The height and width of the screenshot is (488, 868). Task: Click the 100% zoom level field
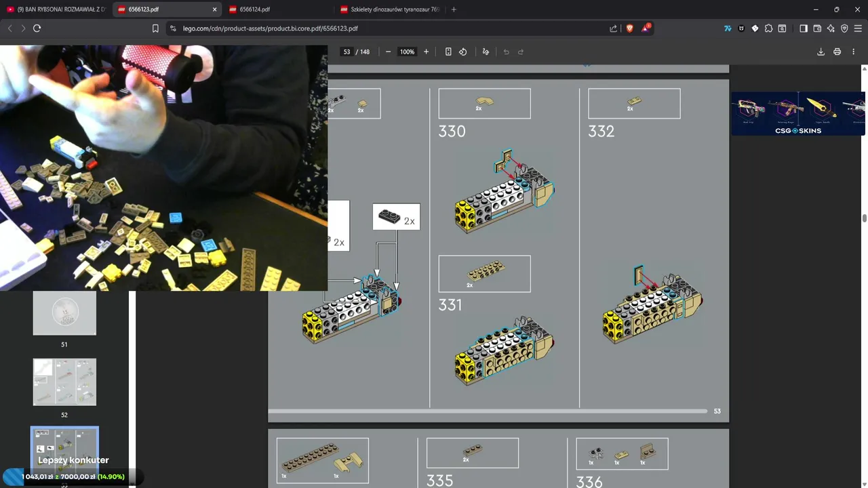407,52
